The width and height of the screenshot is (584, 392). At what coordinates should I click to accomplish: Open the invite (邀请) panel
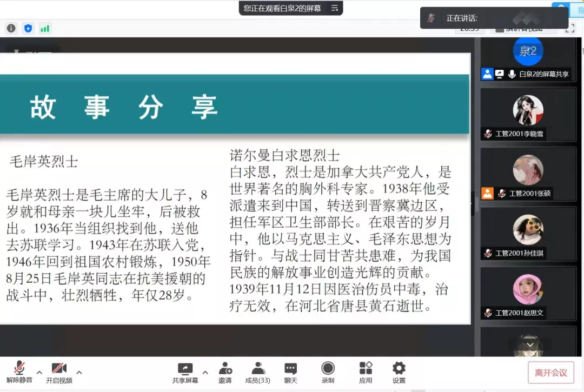pos(225,372)
